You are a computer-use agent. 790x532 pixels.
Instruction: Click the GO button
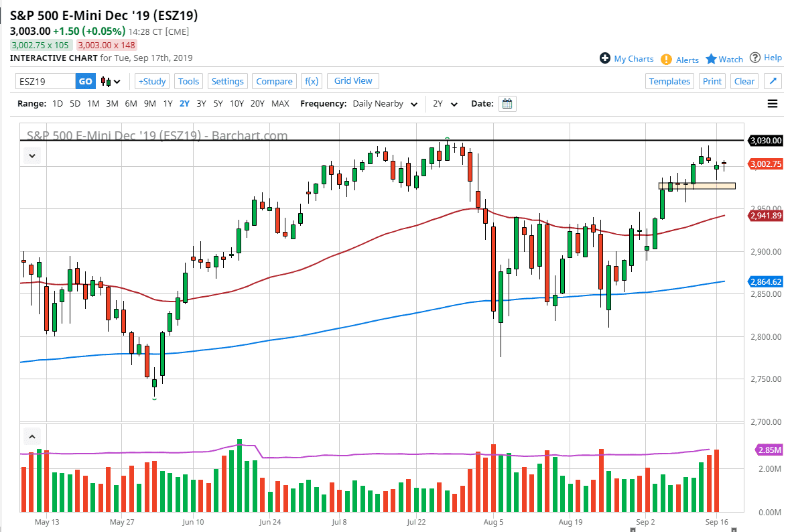click(x=86, y=82)
